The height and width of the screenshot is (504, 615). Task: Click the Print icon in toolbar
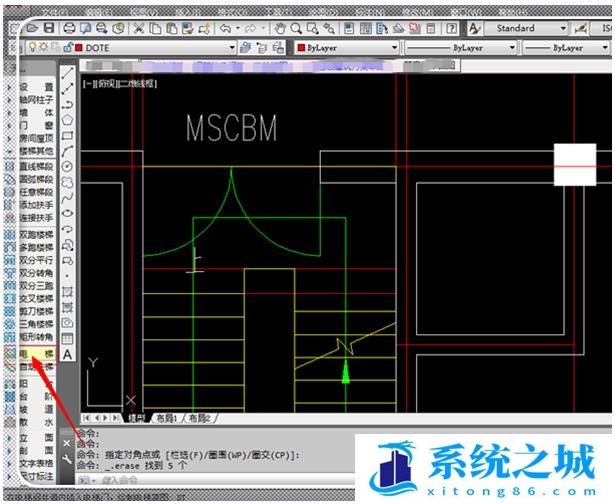pos(69,28)
